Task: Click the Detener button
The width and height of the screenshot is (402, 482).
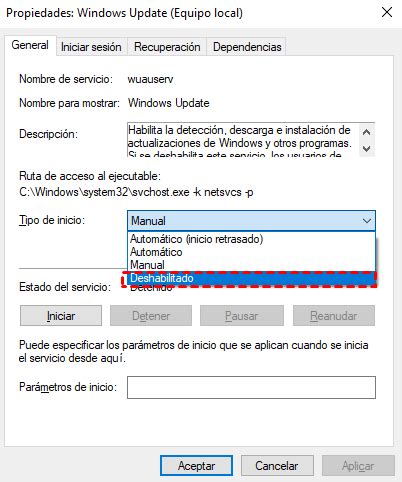Action: (x=151, y=316)
